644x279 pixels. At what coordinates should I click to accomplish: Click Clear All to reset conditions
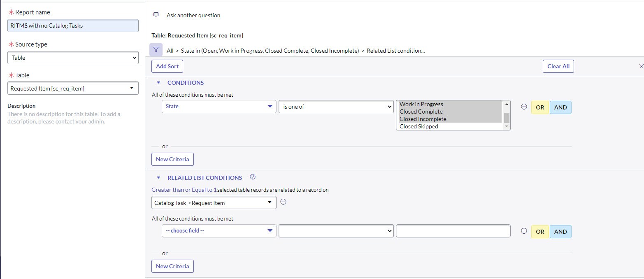[558, 66]
